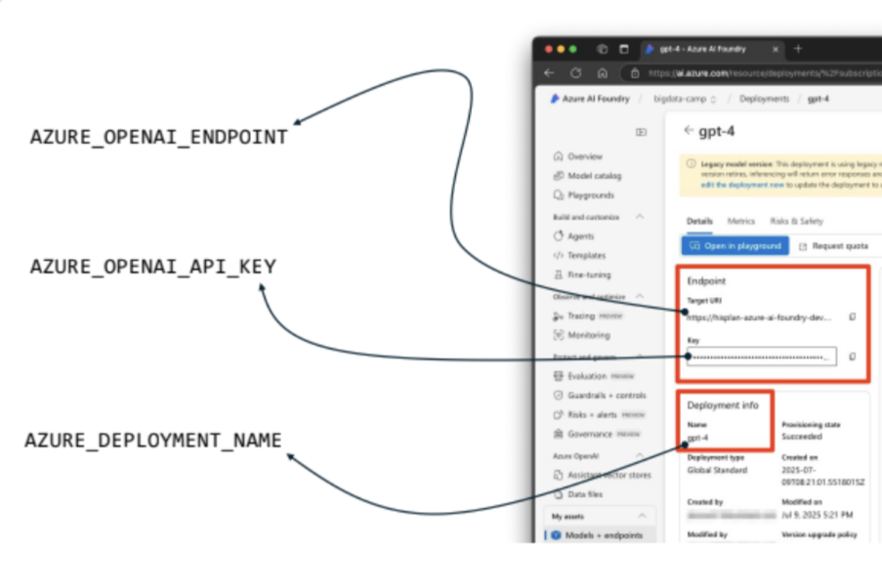This screenshot has height=588, width=882.
Task: Collapse the My assets section
Action: pyautogui.click(x=642, y=516)
